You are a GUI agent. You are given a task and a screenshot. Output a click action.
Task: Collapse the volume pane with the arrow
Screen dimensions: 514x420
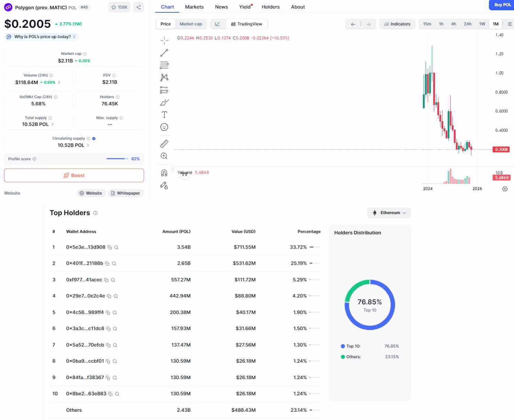tap(173, 169)
